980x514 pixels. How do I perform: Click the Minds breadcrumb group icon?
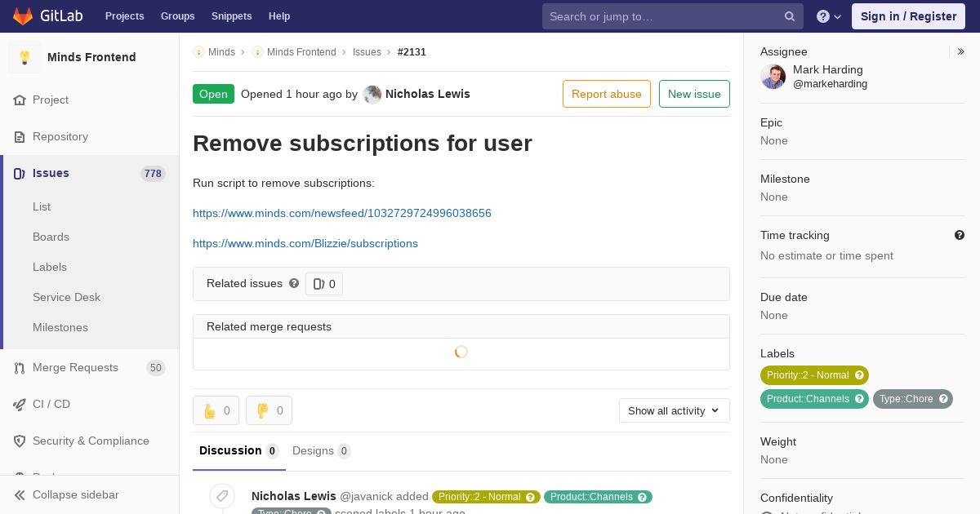coord(198,51)
